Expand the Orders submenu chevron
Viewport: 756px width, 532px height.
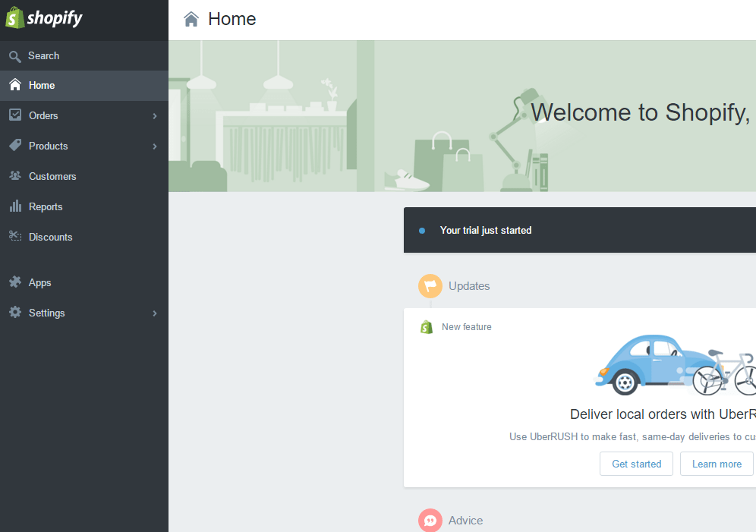(155, 115)
